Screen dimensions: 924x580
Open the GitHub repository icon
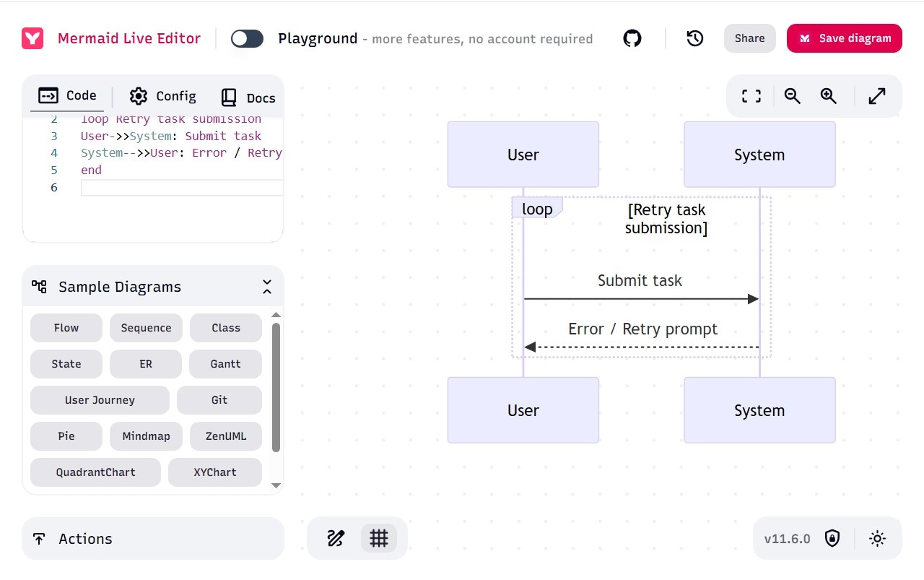point(632,38)
